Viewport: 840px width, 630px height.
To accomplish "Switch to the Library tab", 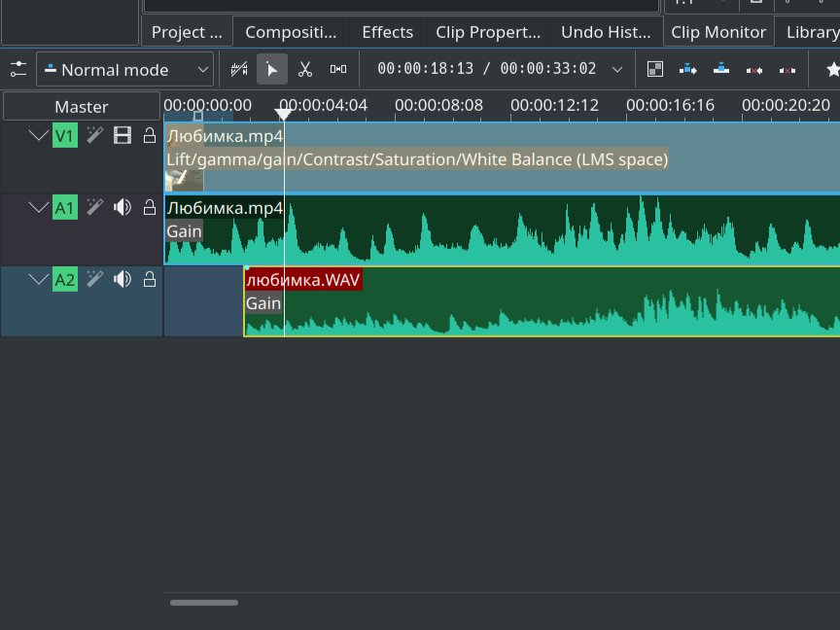I will [x=812, y=32].
